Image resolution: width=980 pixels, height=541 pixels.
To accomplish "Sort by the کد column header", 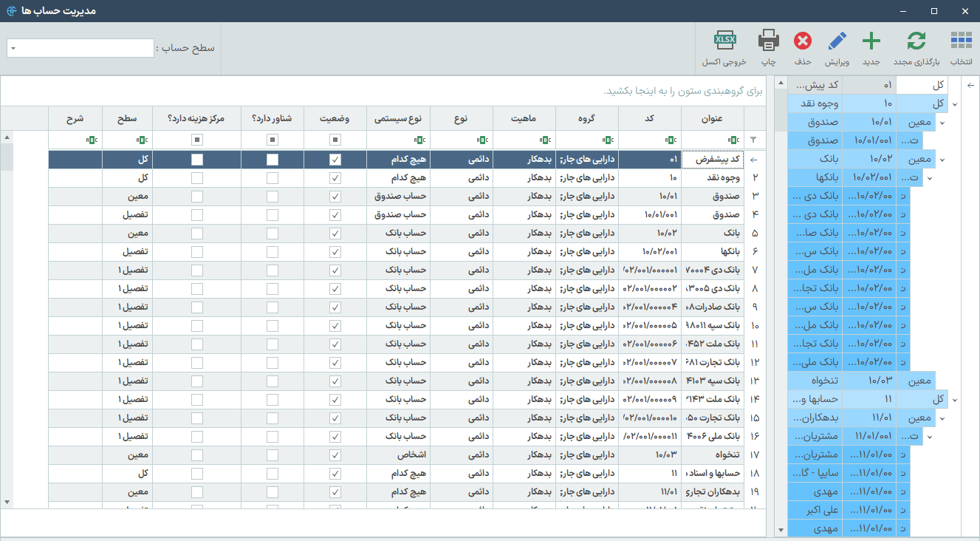I will point(650,118).
